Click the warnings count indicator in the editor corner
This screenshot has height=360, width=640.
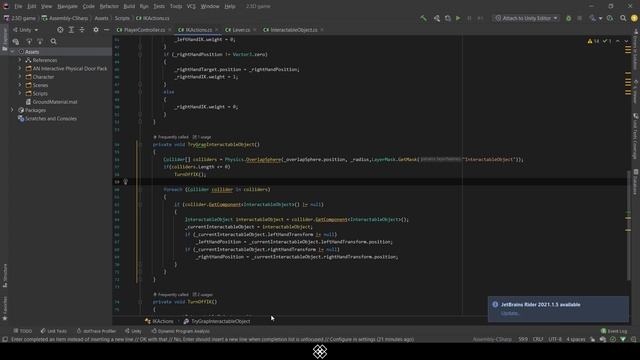(593, 41)
